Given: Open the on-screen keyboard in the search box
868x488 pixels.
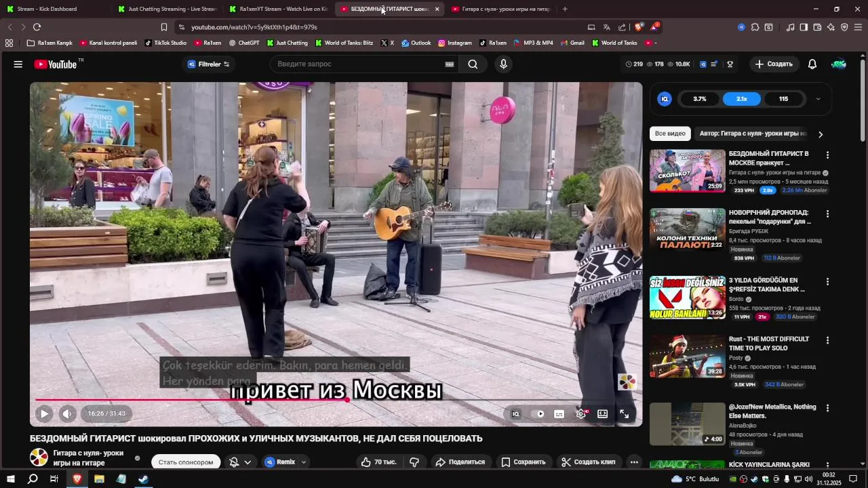Looking at the screenshot, I should point(449,64).
